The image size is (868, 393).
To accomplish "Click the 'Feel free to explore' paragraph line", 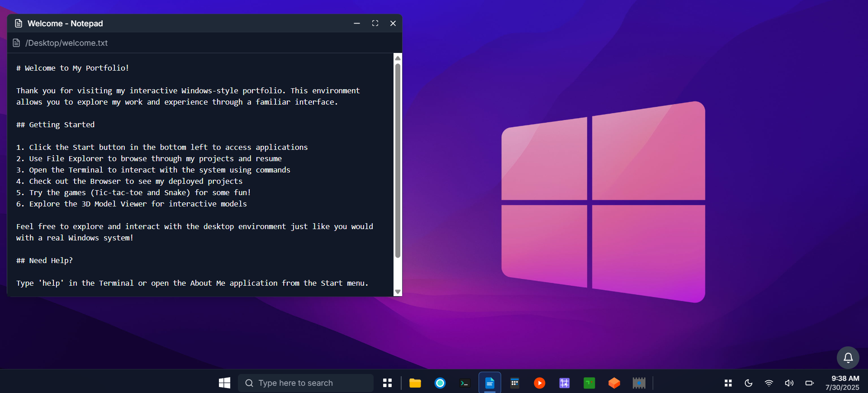I will 194,226.
